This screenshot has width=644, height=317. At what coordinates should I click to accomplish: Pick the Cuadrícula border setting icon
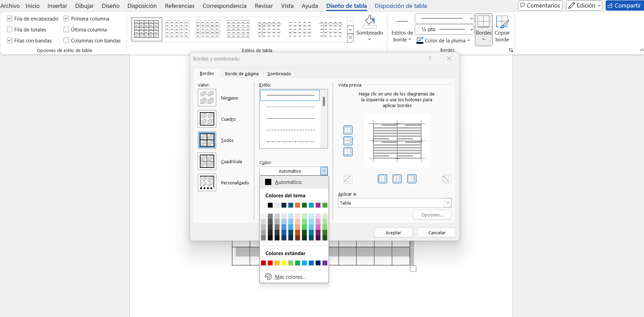pos(207,161)
